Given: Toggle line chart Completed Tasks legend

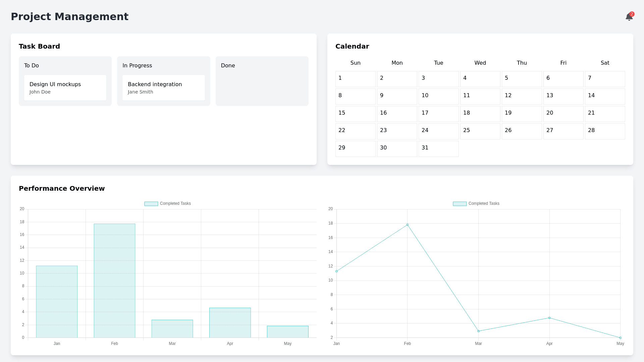Looking at the screenshot, I should coord(476,203).
